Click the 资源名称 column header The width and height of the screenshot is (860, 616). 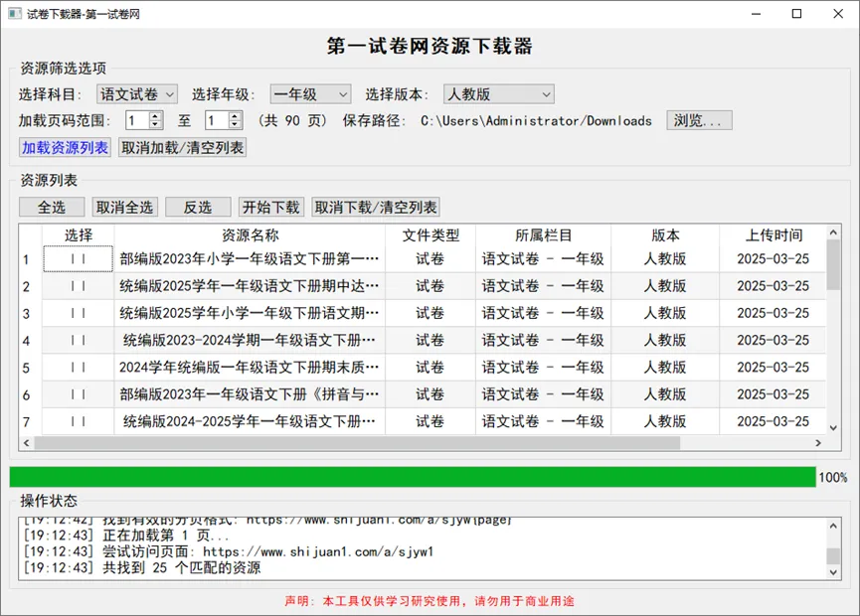click(x=250, y=235)
